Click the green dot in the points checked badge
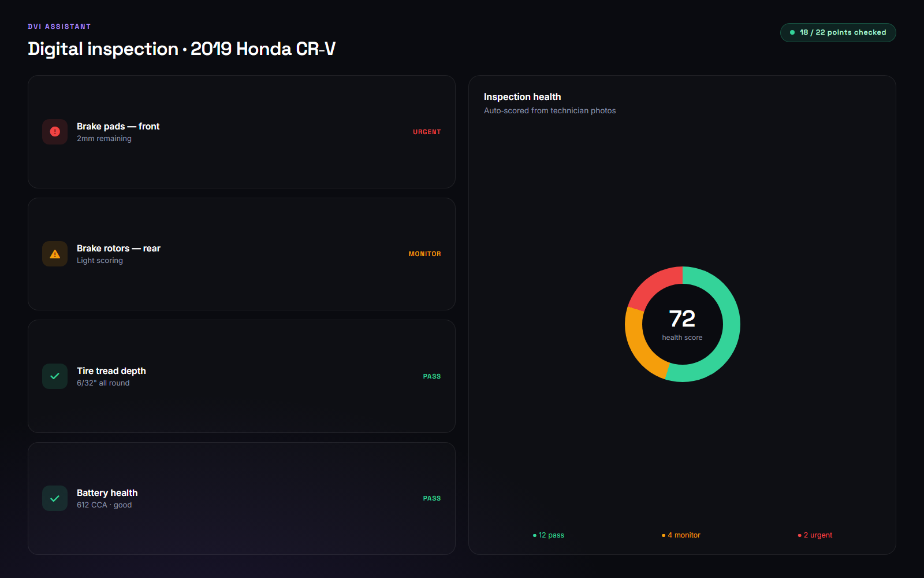The image size is (924, 578). [792, 32]
